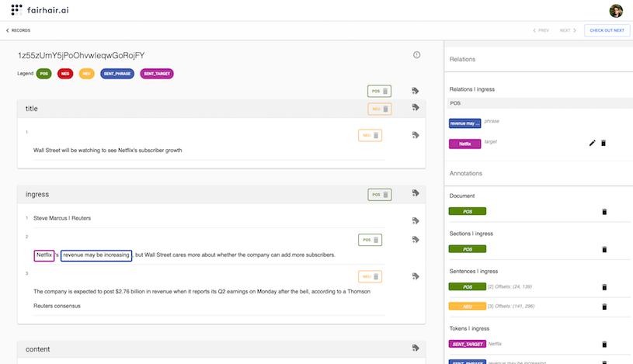Tag the Wall Street title sentence
Screen dimensions: 633x364
416,135
